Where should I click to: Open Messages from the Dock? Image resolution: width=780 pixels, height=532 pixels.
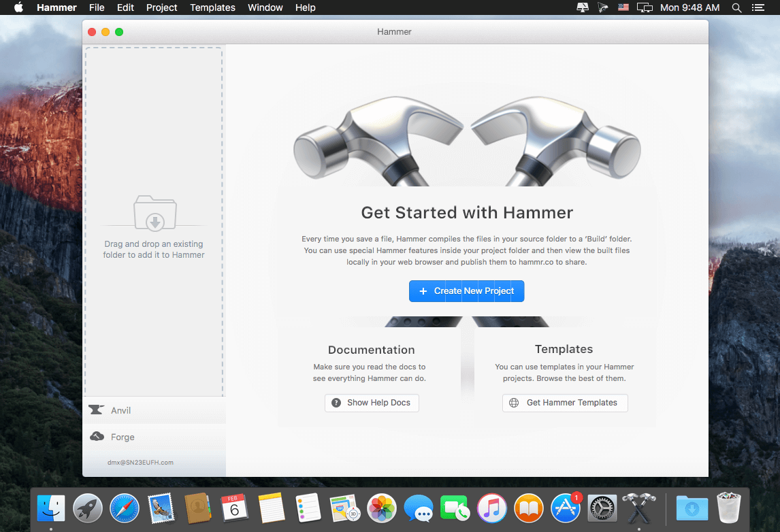click(419, 508)
